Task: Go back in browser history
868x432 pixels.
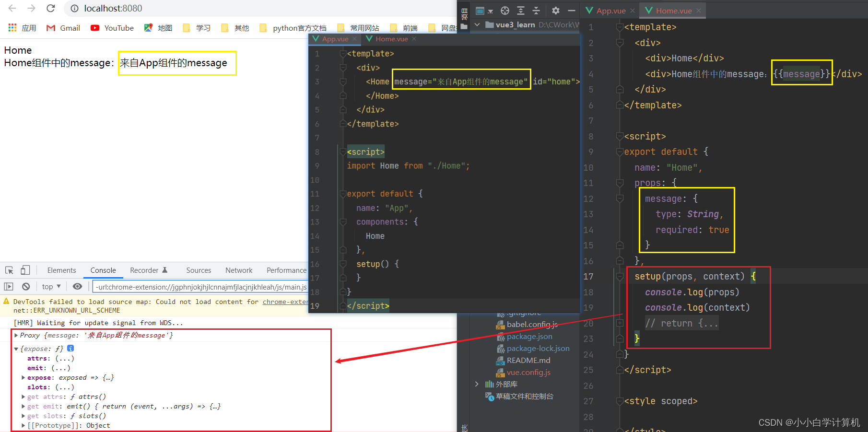Action: (12, 8)
